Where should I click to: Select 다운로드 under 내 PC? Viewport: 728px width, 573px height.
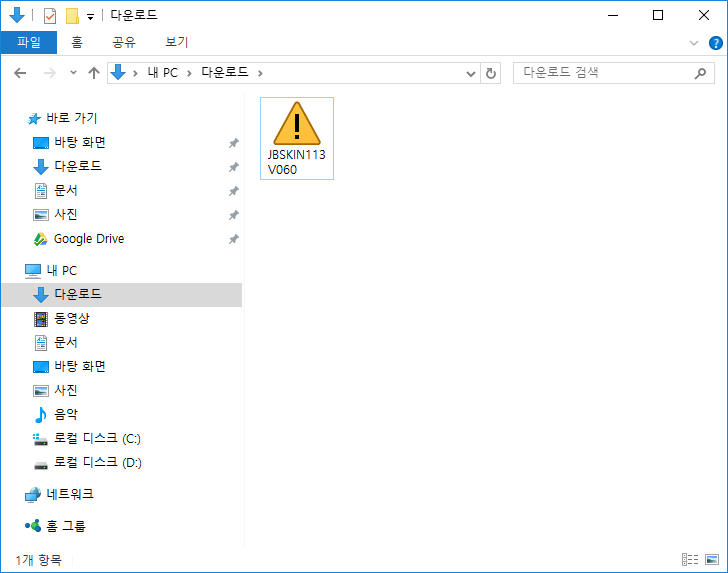pyautogui.click(x=122, y=294)
